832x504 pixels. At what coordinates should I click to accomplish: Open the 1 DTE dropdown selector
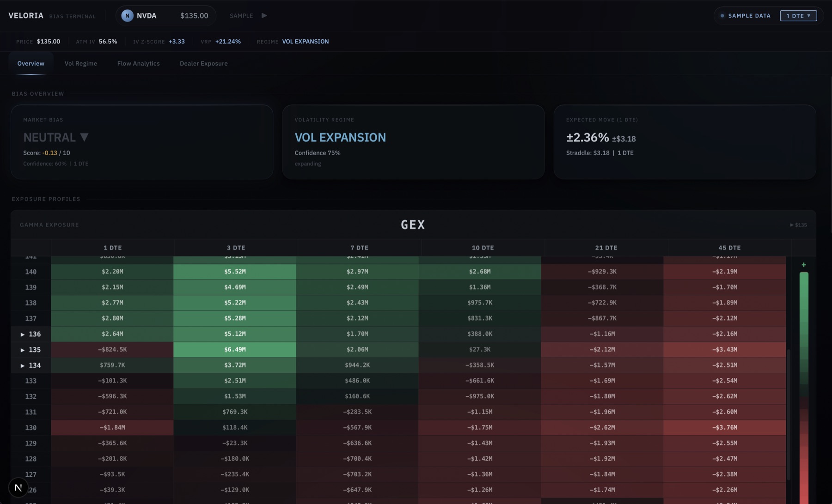(798, 16)
